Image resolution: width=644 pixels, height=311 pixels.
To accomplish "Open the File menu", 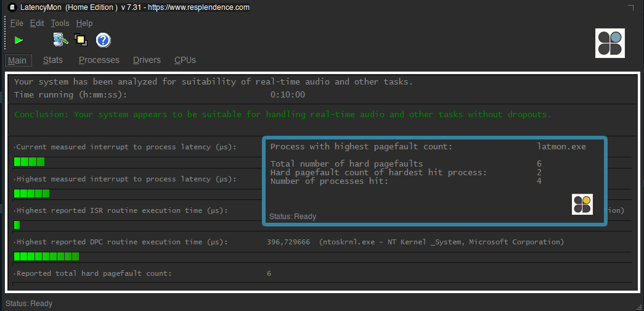I will [17, 23].
